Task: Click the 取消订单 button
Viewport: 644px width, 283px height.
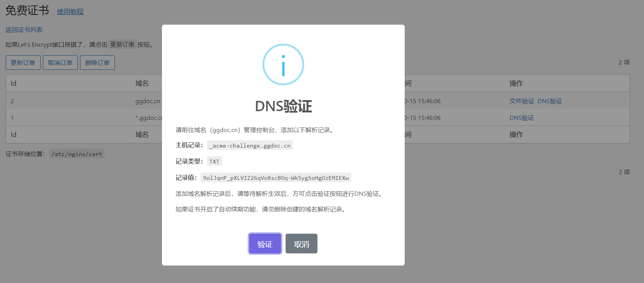Action: point(60,63)
